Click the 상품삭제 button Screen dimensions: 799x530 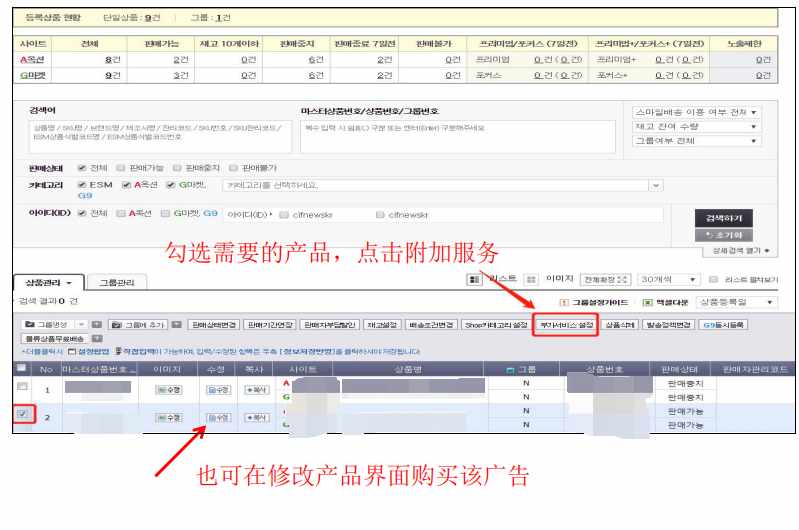620,325
